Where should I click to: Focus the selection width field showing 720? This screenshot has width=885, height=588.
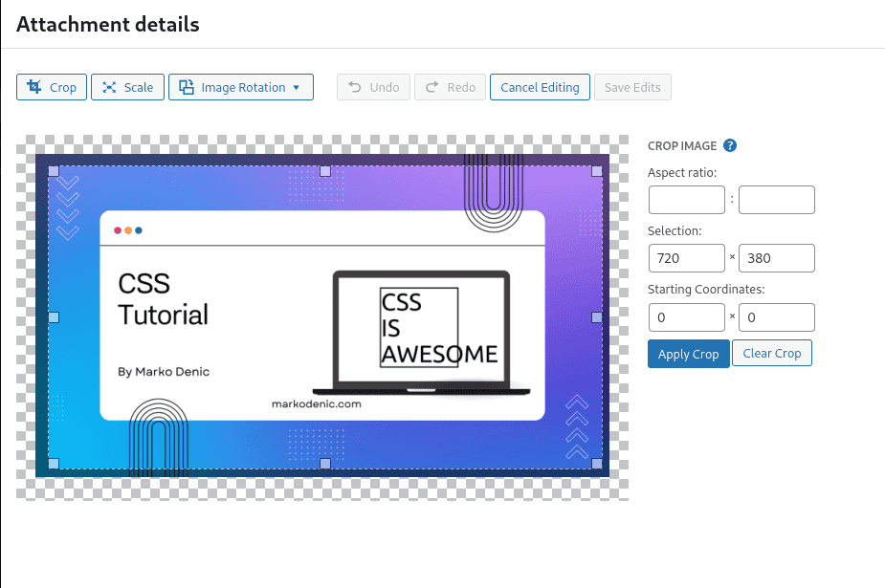point(686,258)
